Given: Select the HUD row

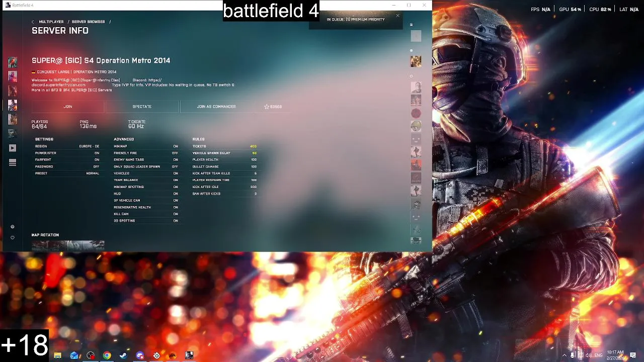Looking at the screenshot, I should point(146,194).
